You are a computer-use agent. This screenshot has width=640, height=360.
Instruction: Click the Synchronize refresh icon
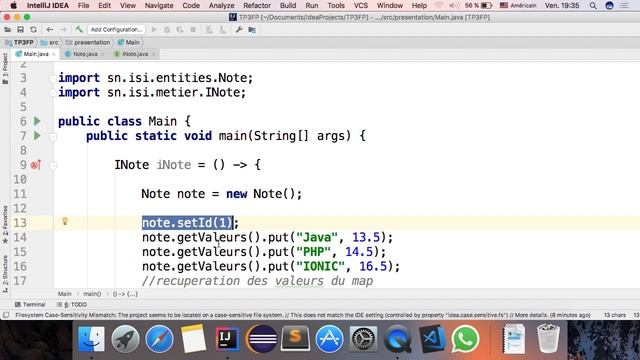click(x=33, y=29)
